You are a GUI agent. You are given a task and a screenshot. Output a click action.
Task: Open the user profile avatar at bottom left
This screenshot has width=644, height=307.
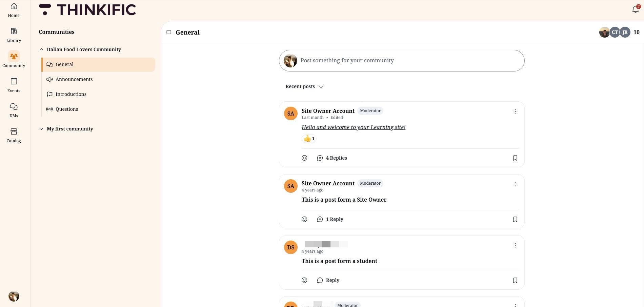14,296
